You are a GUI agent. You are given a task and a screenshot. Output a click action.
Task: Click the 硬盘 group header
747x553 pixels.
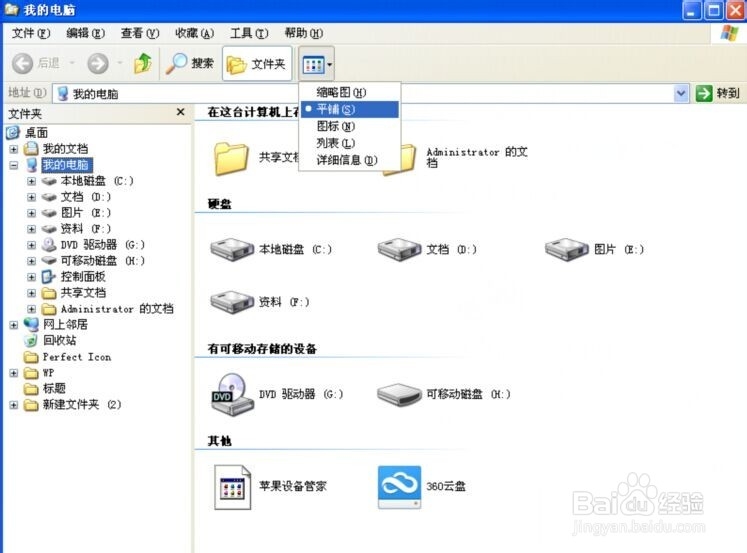pyautogui.click(x=220, y=204)
